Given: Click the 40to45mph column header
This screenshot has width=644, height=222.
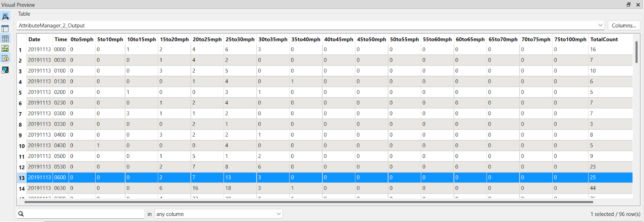Looking at the screenshot, I should tap(339, 39).
